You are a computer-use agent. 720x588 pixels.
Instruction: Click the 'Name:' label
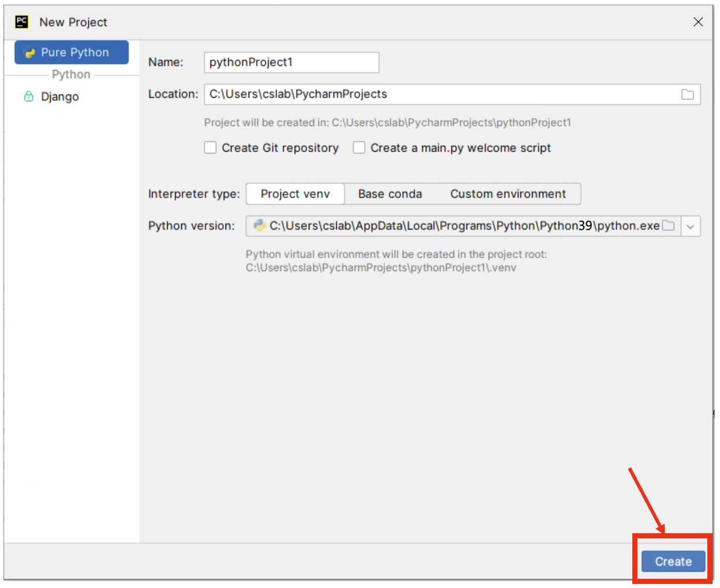click(x=166, y=62)
